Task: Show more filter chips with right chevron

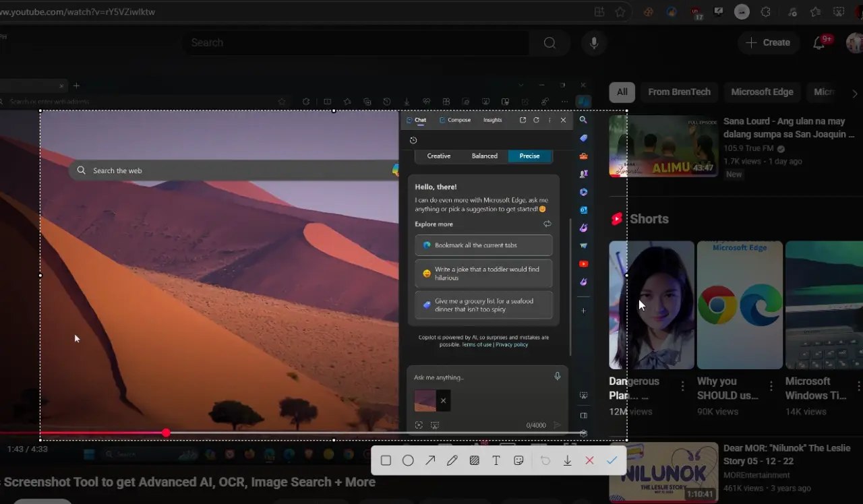Action: click(855, 93)
